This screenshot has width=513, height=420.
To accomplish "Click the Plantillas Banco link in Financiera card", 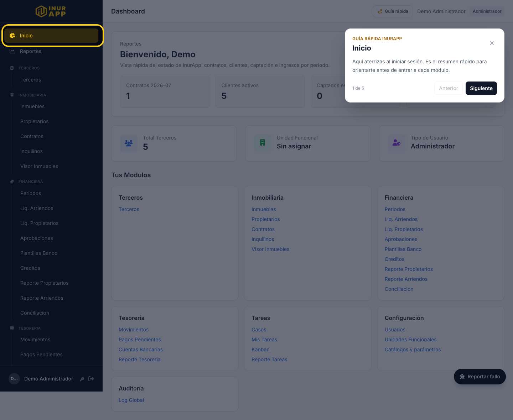I will [403, 249].
